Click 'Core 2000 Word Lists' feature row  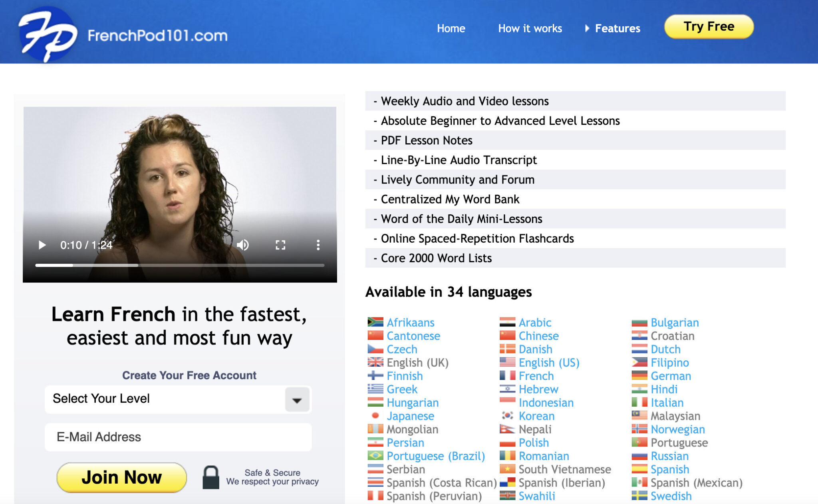click(x=575, y=258)
